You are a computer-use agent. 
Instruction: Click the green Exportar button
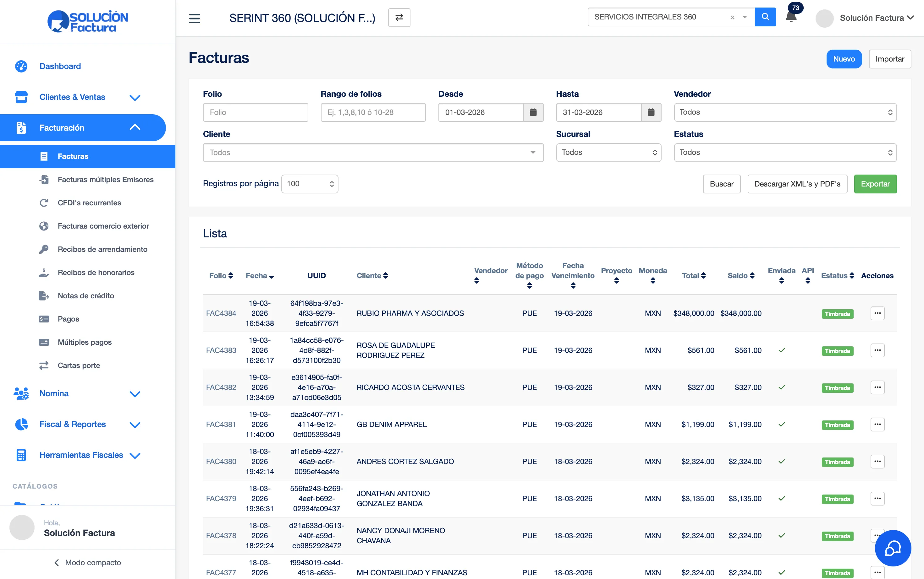[875, 184]
